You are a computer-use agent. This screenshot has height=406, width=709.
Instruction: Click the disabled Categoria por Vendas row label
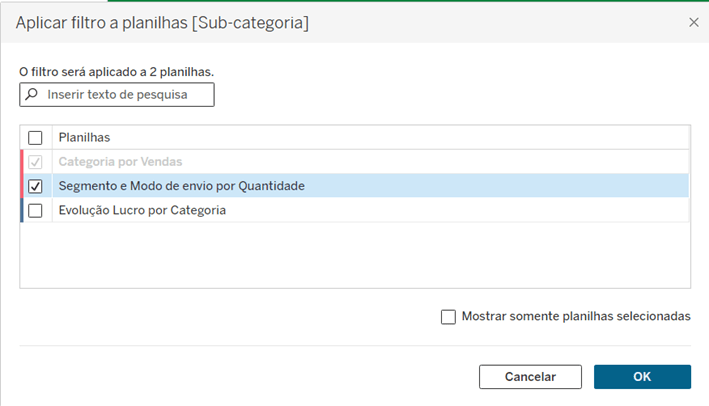120,161
